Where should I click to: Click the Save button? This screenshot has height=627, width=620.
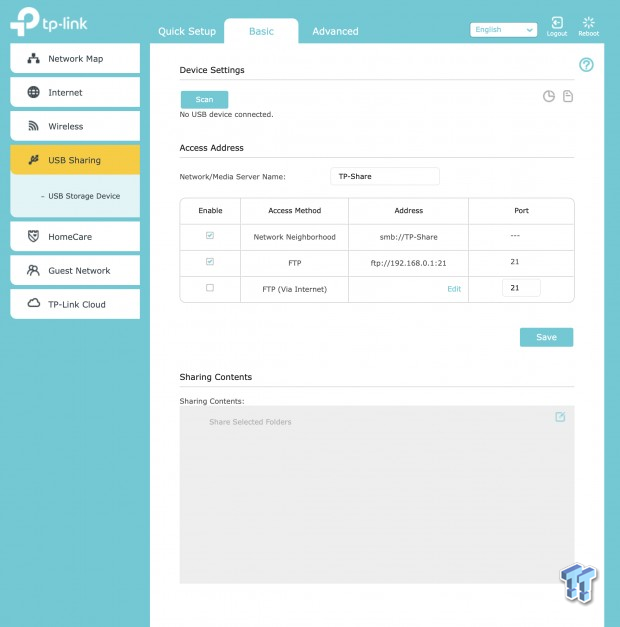click(546, 337)
